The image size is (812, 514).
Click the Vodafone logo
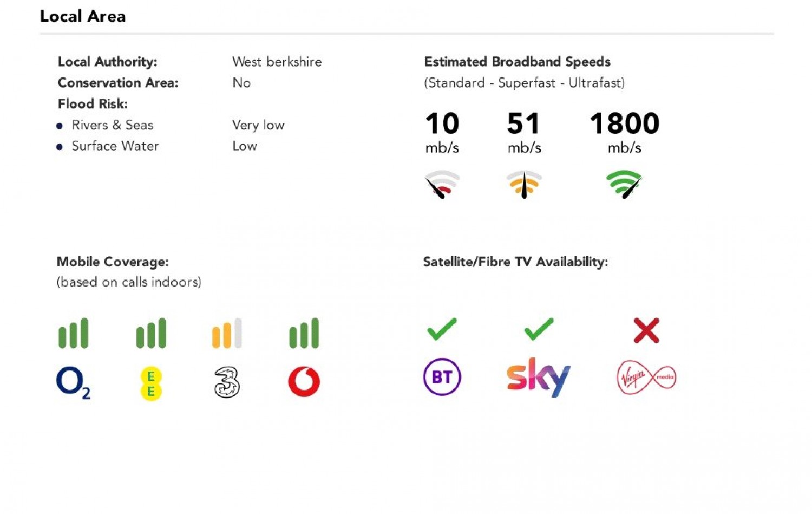pyautogui.click(x=304, y=382)
